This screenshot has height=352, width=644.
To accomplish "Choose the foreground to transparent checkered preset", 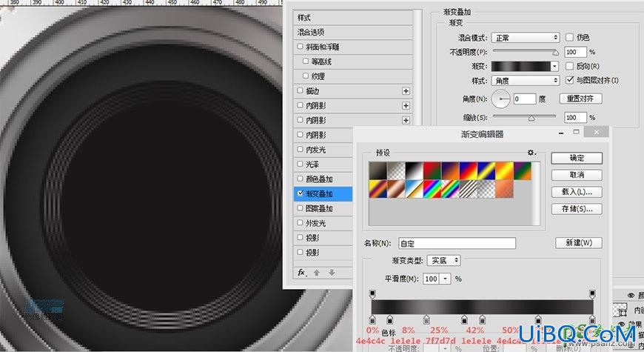I will (396, 171).
